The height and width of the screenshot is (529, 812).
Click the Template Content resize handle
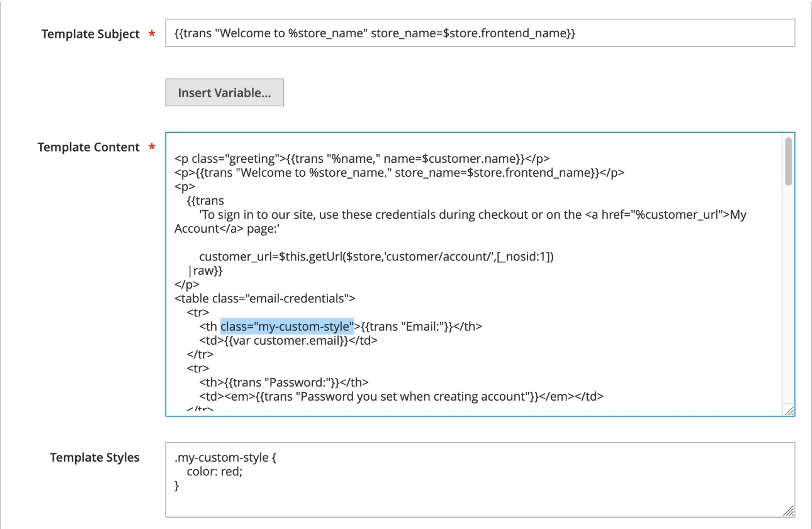tap(789, 410)
